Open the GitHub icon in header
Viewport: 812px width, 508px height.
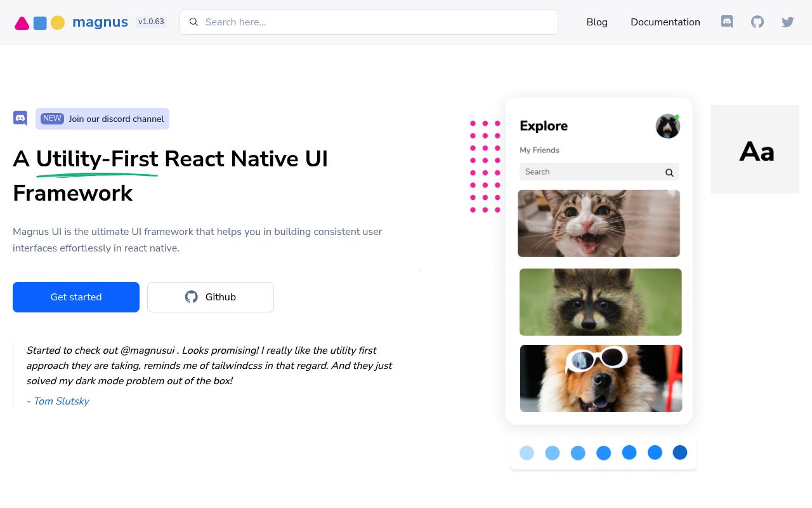[x=757, y=22]
